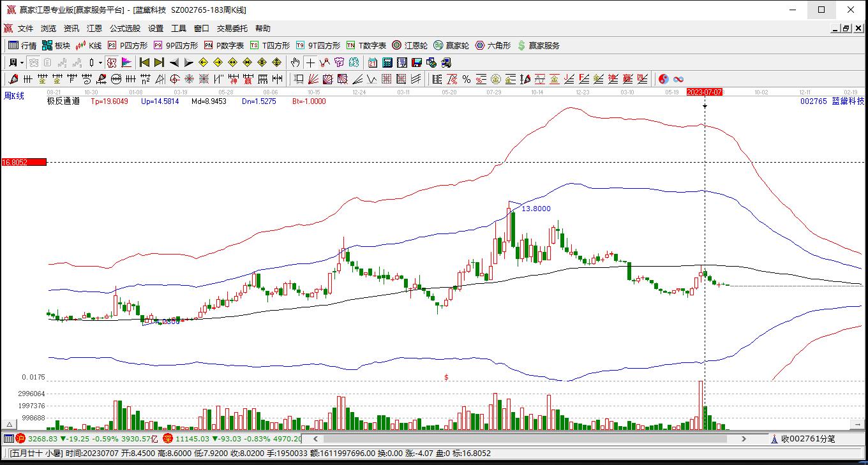Jump to the first bar arrow

145,63
